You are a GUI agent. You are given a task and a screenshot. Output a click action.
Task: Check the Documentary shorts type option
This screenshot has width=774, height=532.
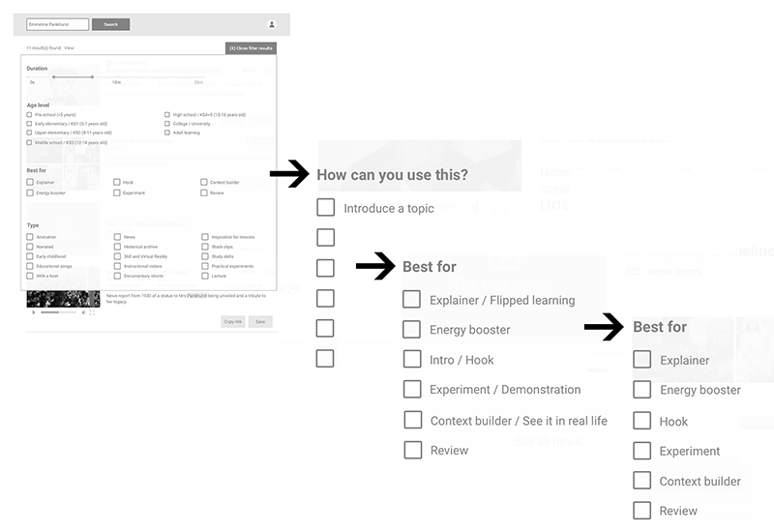point(116,276)
